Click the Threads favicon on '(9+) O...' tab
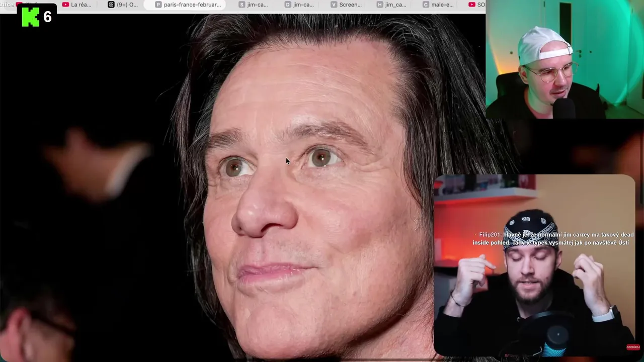Image resolution: width=644 pixels, height=362 pixels. coord(111,5)
